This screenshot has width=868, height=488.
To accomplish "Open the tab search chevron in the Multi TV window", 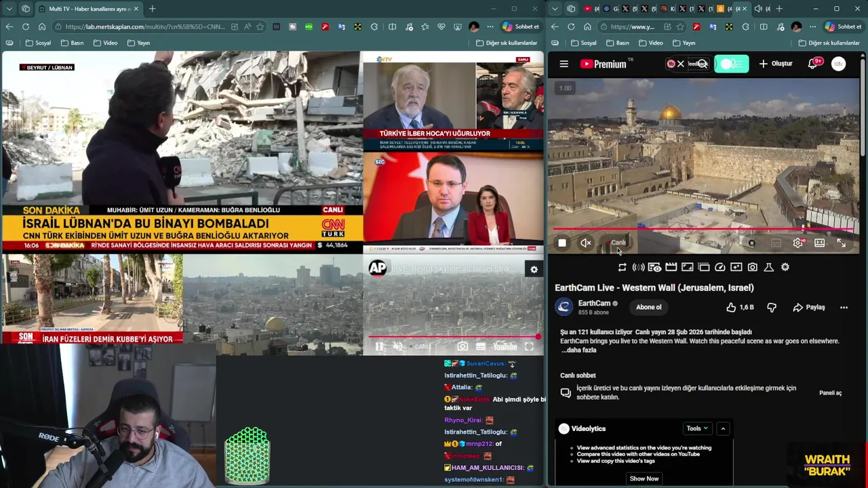I will (x=9, y=9).
